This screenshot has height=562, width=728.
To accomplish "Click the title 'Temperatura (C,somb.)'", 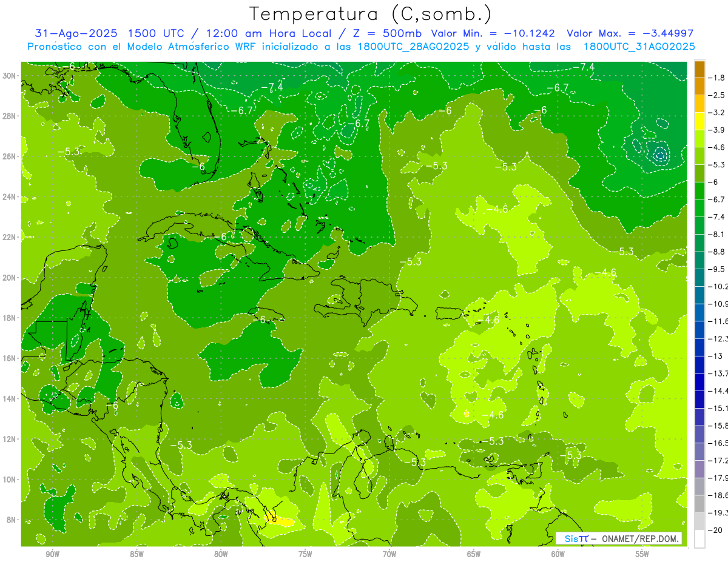I will 371,14.
